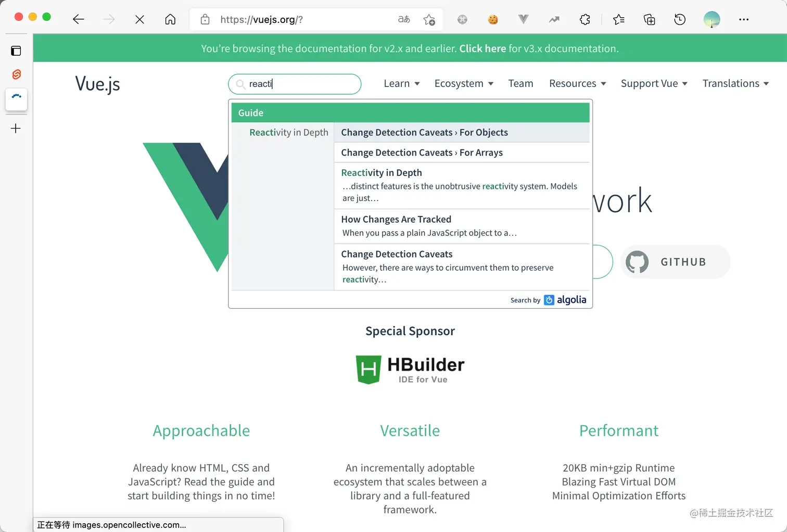The width and height of the screenshot is (787, 532).
Task: Click the translate page icon in address bar
Action: click(x=404, y=20)
